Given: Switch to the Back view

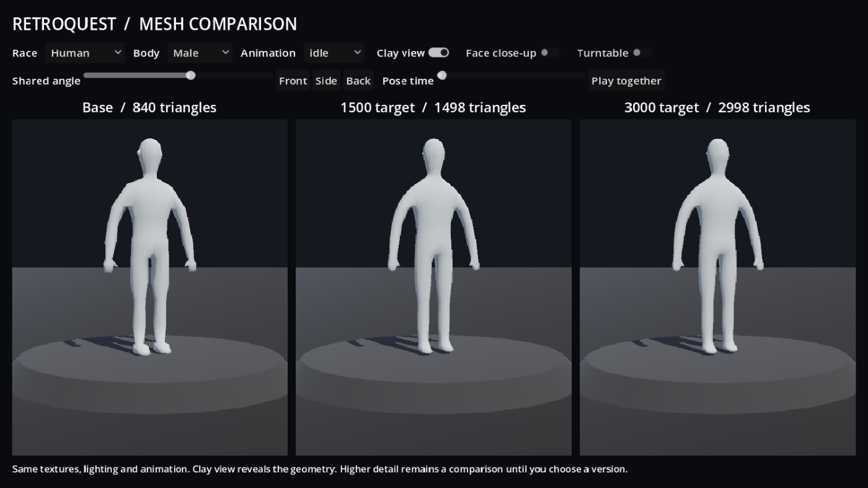Looking at the screenshot, I should click(x=358, y=81).
